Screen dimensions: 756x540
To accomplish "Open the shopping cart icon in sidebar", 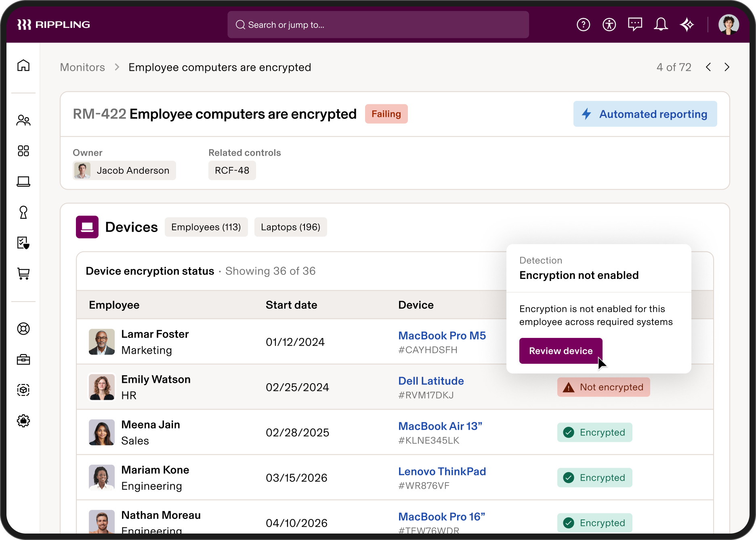I will 23,274.
